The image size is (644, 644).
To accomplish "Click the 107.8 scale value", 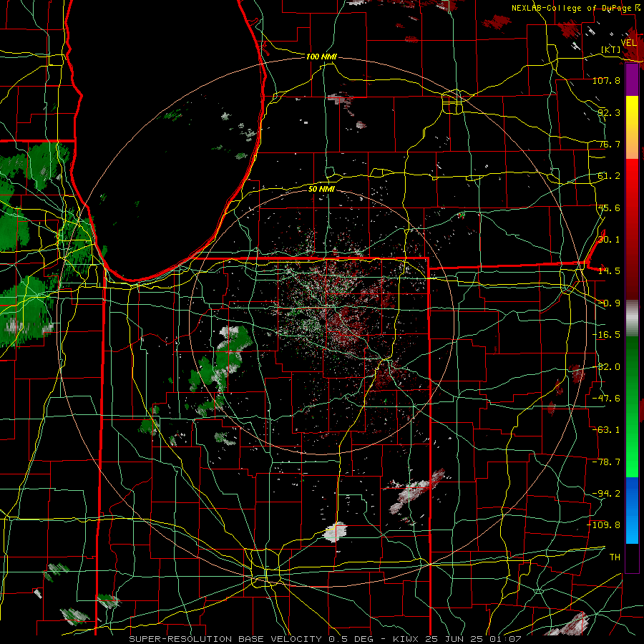I will 606,80.
